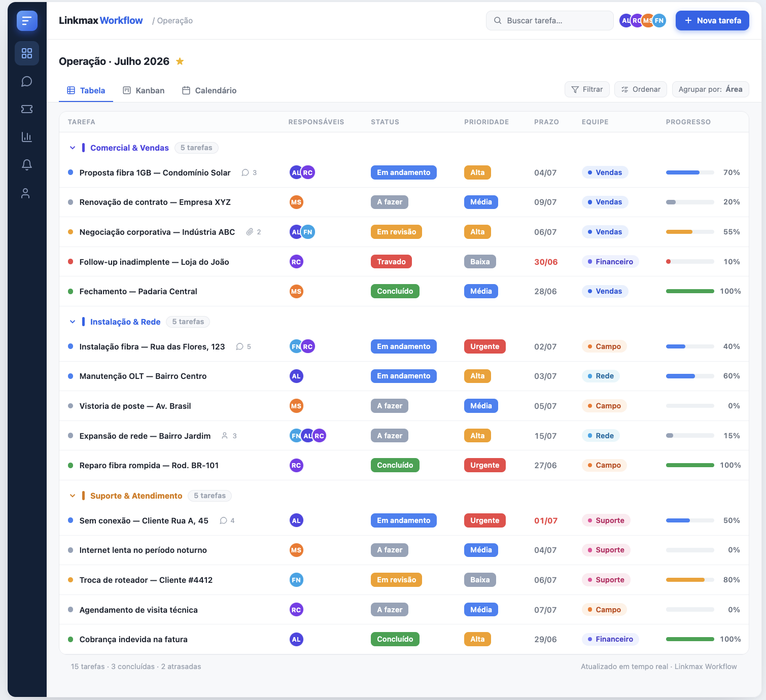
Task: Click attachment icon on Negociação corporativa task
Action: pos(250,232)
